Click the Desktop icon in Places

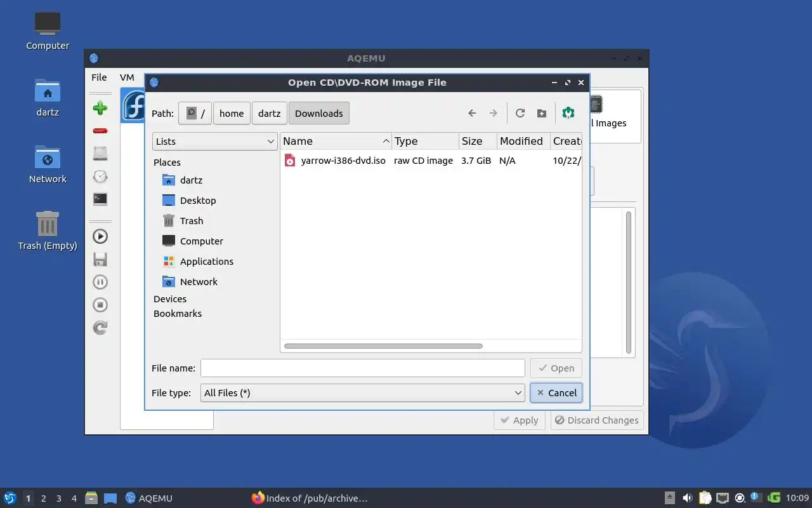coord(168,201)
